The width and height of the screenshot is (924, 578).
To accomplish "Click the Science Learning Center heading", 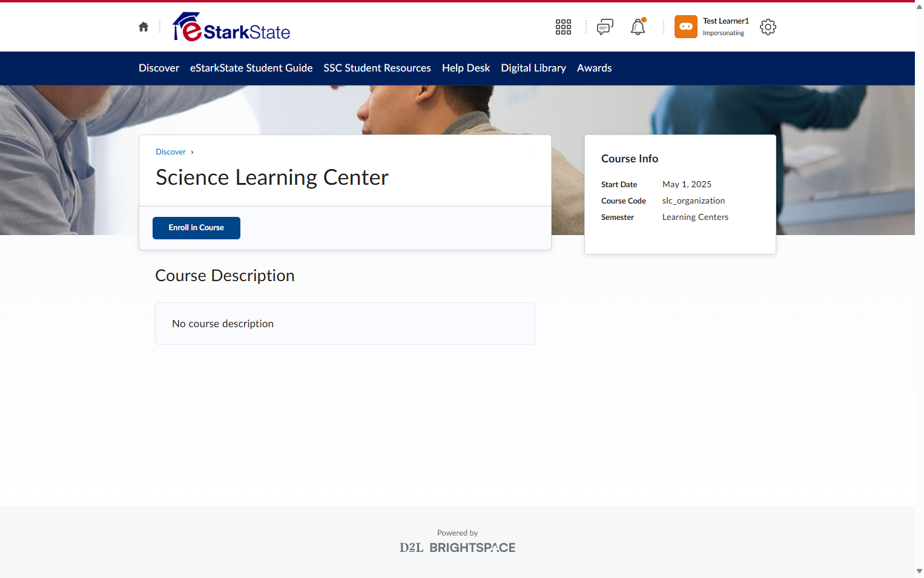I will click(x=272, y=178).
